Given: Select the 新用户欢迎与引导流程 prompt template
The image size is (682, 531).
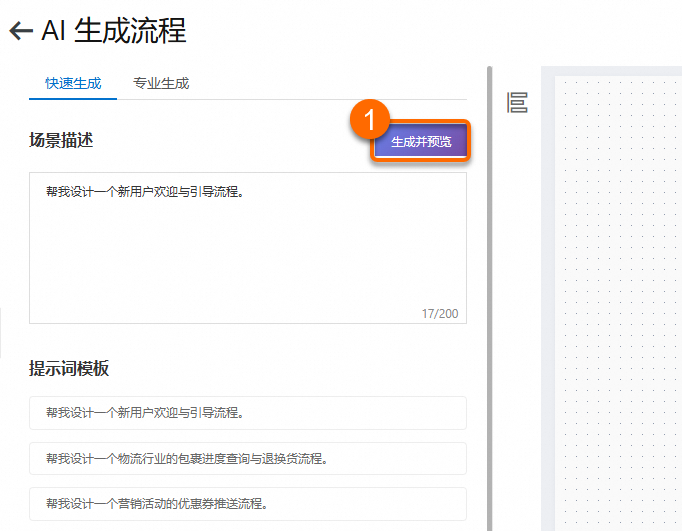Looking at the screenshot, I should click(x=248, y=413).
